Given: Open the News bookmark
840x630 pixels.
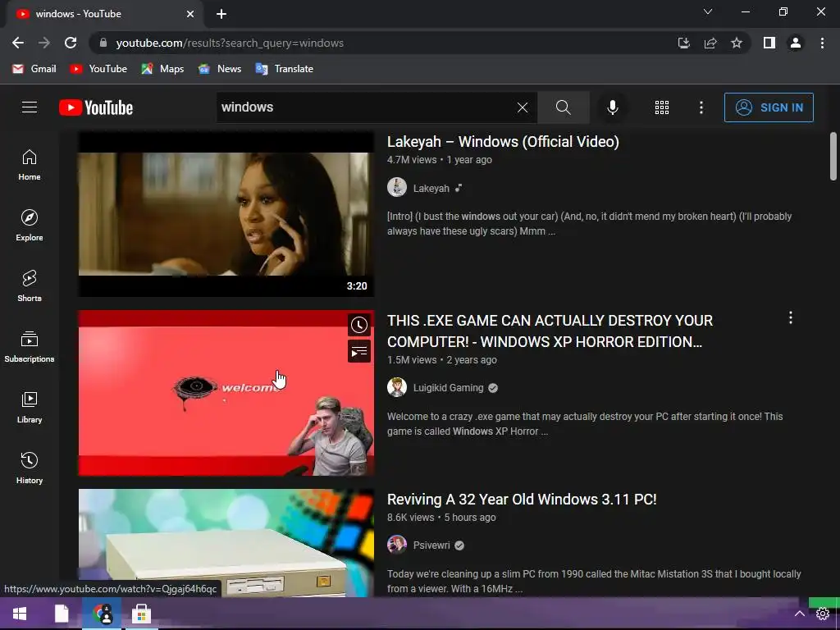Looking at the screenshot, I should 220,69.
